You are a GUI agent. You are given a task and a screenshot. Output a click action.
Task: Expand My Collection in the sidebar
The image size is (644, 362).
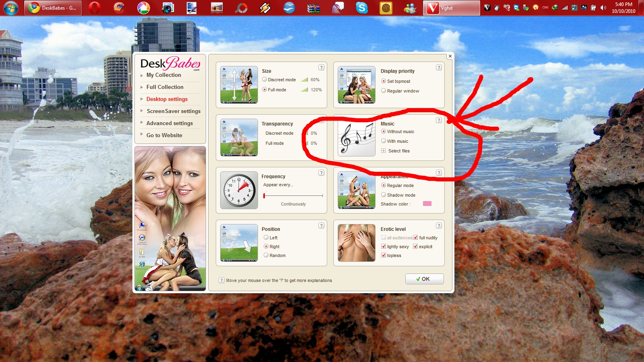coord(163,75)
